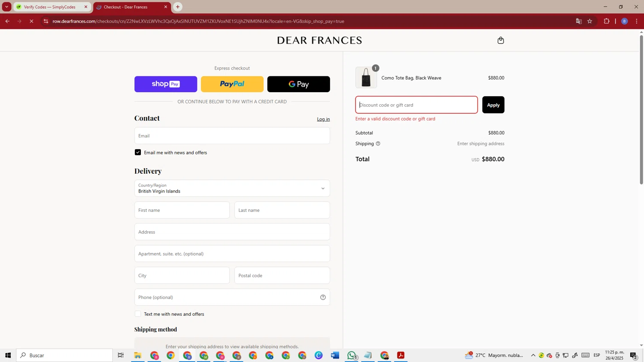Screen dimensions: 644x362
Task: Open File Explorer from the taskbar
Action: click(138, 355)
